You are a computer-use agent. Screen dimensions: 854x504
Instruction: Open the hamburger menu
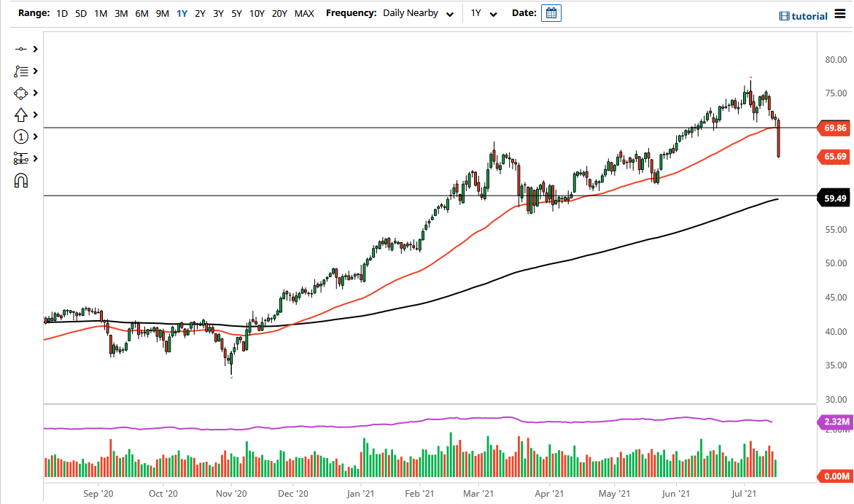pos(840,12)
